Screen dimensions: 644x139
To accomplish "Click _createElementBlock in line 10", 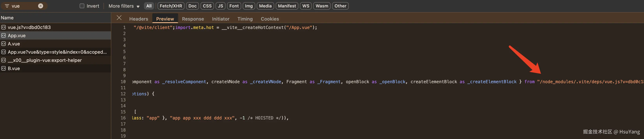I will [492, 82].
